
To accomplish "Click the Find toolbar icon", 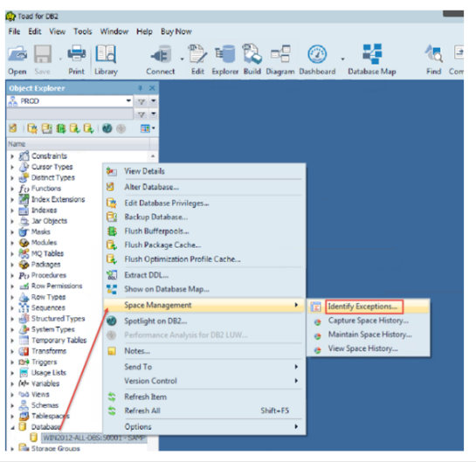I will [433, 59].
